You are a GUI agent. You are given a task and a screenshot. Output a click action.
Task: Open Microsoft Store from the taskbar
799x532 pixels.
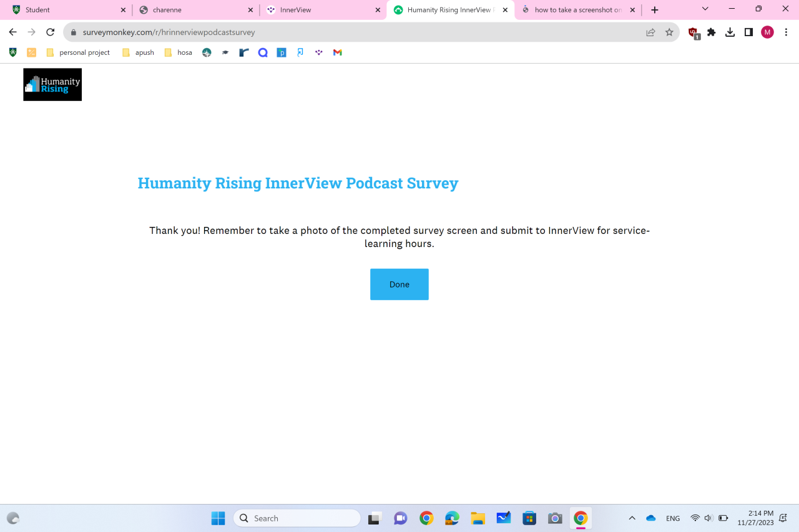pyautogui.click(x=529, y=518)
